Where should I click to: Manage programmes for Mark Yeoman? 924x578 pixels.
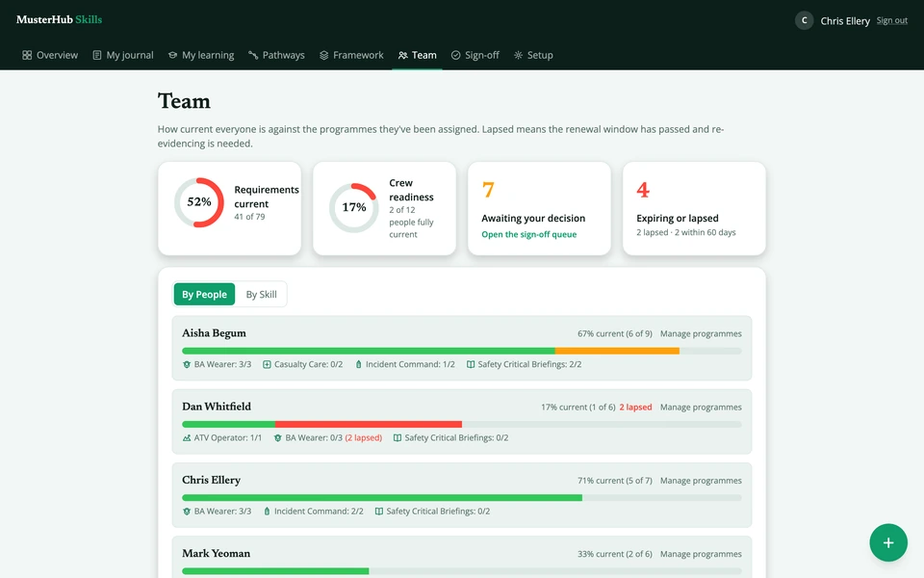[701, 554]
